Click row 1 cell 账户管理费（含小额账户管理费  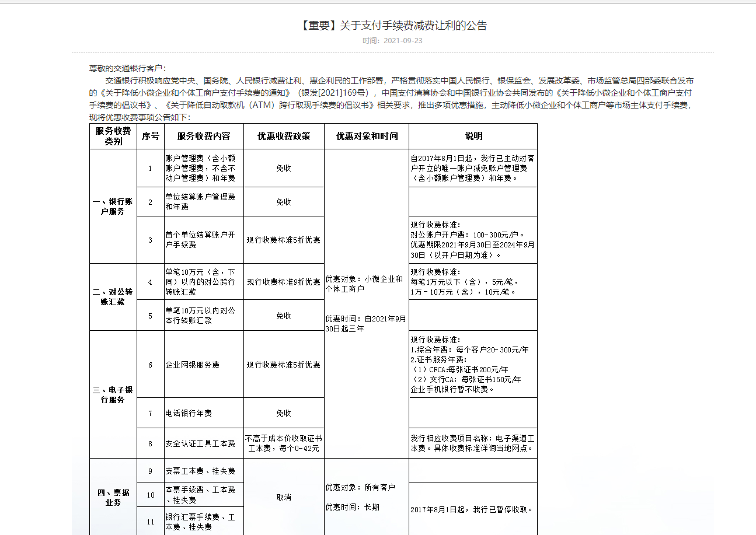tap(204, 168)
